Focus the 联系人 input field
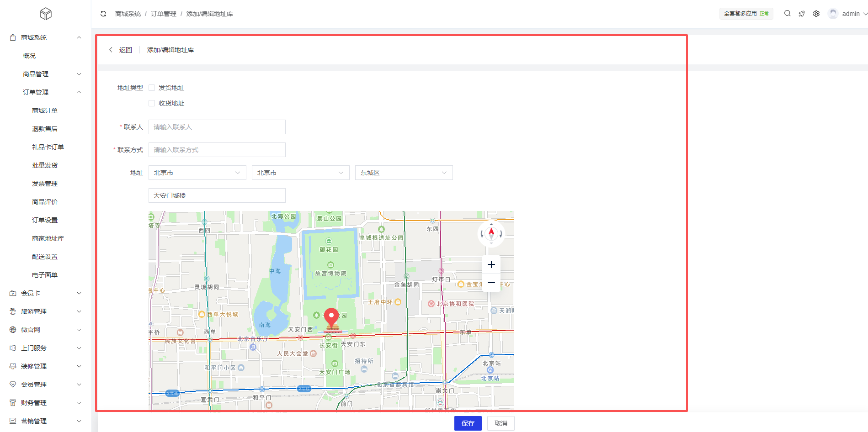 217,127
